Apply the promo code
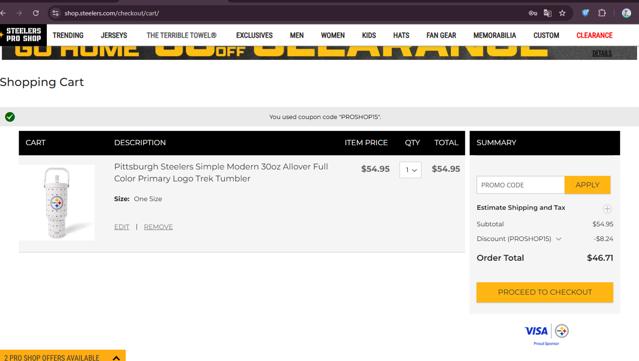639x361 pixels. coord(587,185)
